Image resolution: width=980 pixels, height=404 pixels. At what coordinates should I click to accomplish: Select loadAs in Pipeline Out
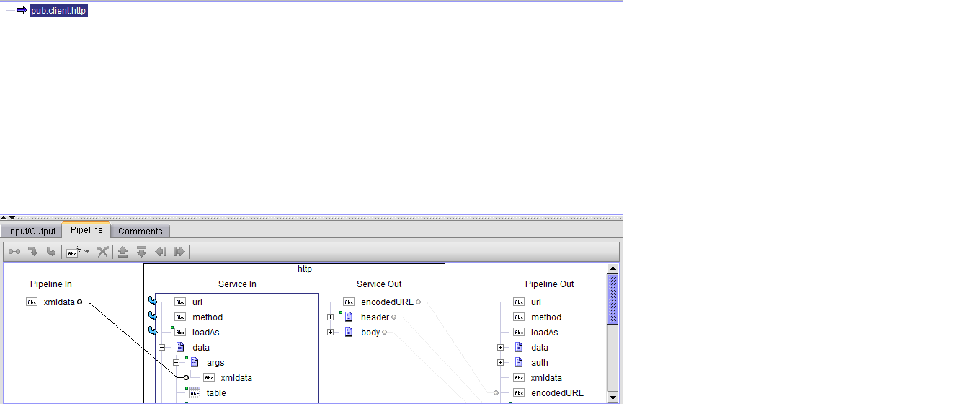545,333
